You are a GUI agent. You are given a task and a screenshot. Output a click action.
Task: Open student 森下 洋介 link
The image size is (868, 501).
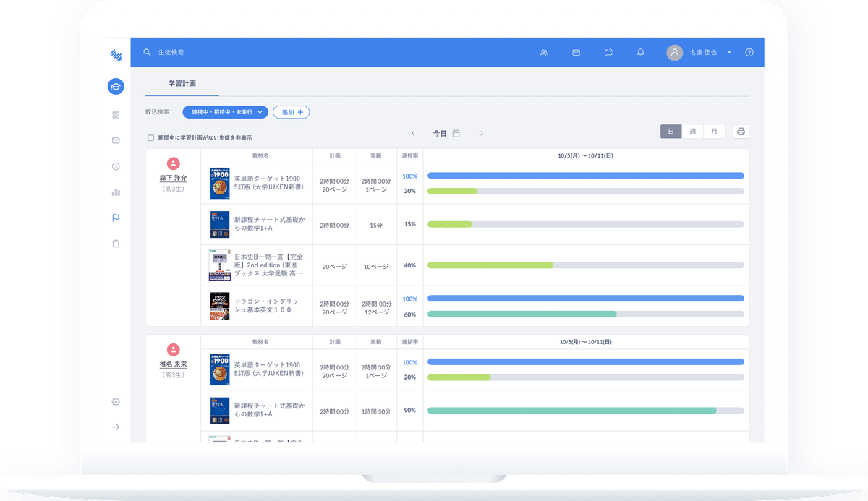tap(173, 178)
